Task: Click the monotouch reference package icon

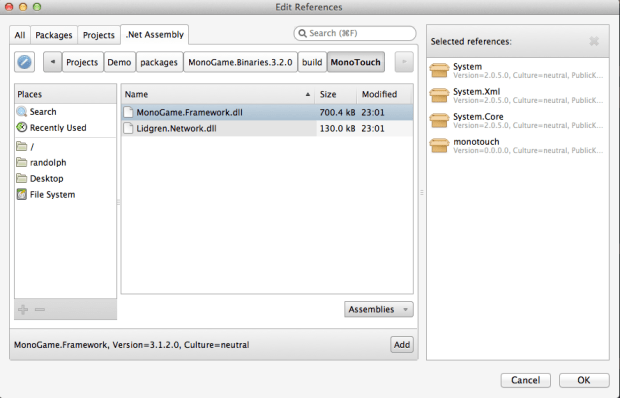Action: 439,145
